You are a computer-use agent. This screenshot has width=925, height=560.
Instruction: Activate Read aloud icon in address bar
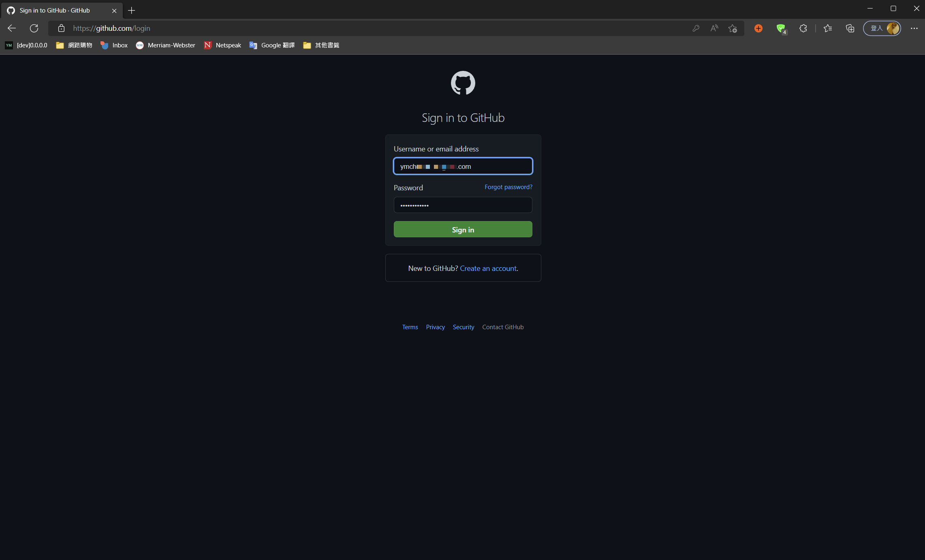click(x=714, y=28)
